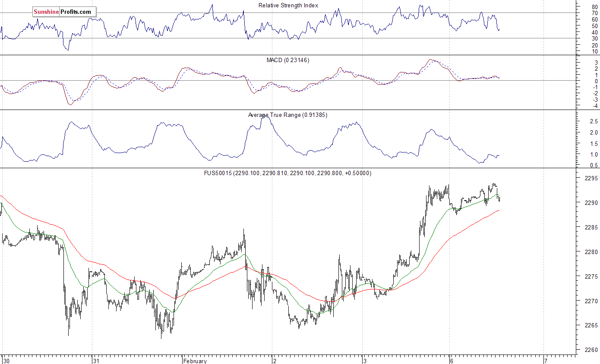Click the 2295 price axis label

coord(591,179)
